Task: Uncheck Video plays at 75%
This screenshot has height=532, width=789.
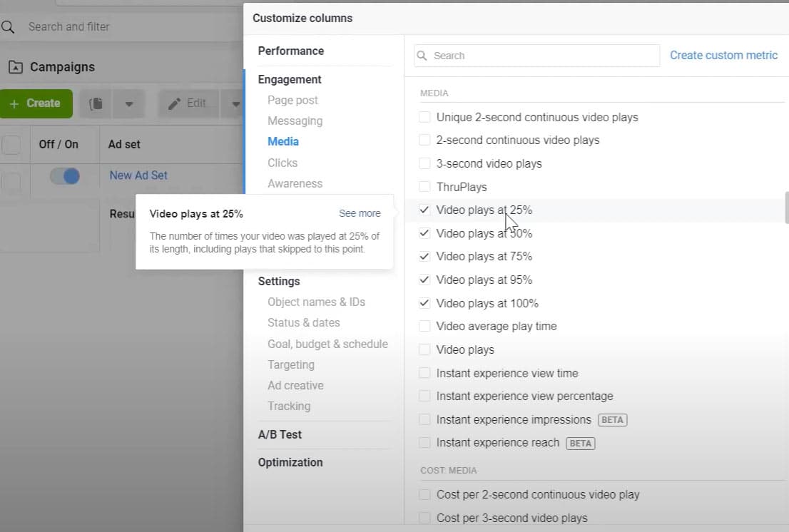Action: (424, 257)
